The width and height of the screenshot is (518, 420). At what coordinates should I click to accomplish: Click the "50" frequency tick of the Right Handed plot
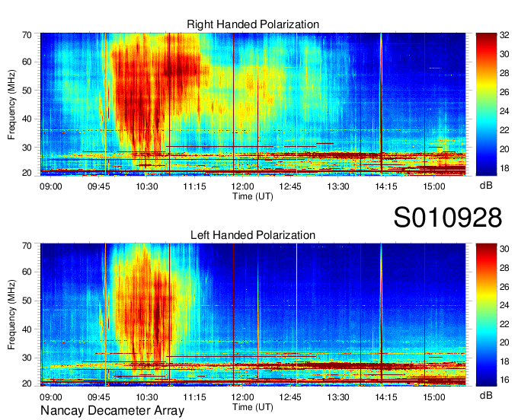coord(27,91)
